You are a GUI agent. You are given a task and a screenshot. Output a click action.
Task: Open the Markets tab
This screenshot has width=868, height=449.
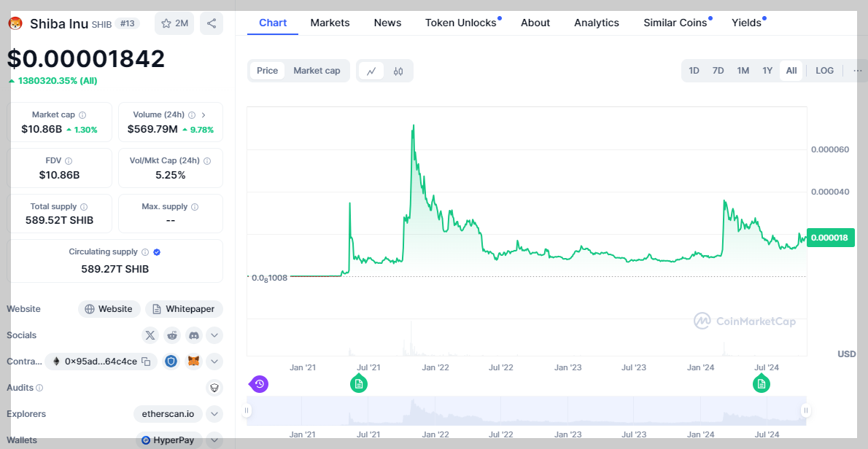330,23
